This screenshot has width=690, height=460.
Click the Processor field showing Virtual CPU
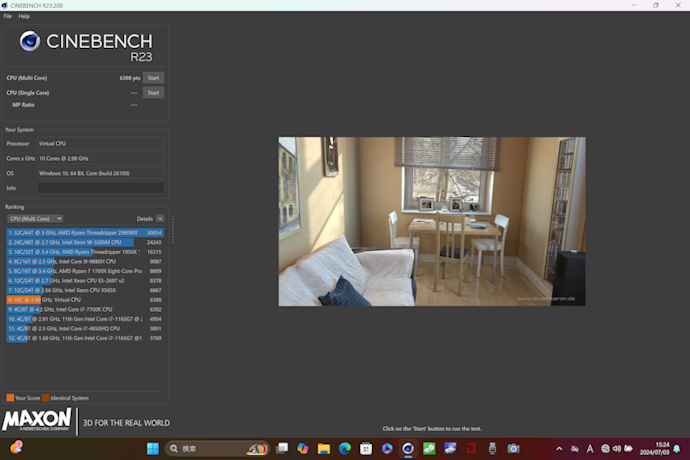pyautogui.click(x=101, y=144)
